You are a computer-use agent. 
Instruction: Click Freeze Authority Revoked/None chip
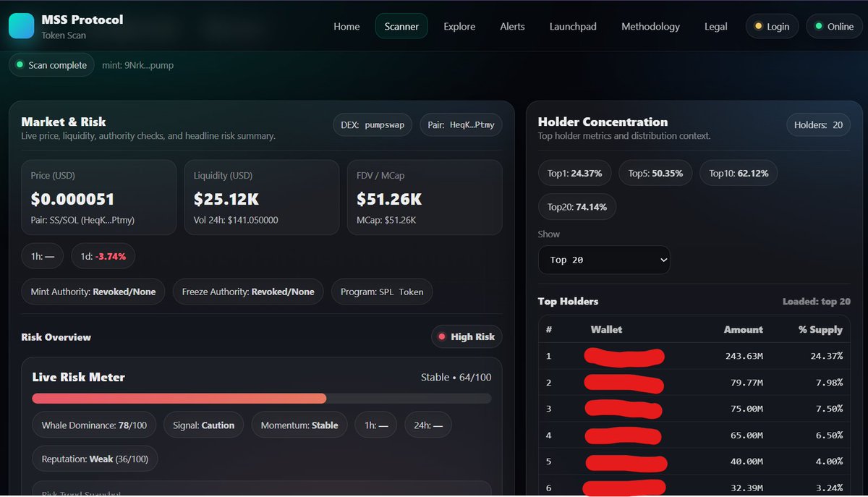pyautogui.click(x=248, y=292)
